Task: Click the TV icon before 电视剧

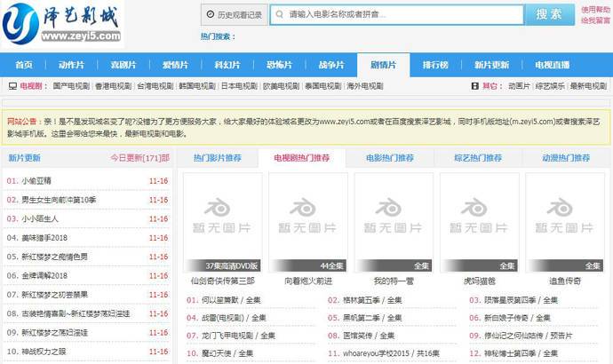Action: 12,86
